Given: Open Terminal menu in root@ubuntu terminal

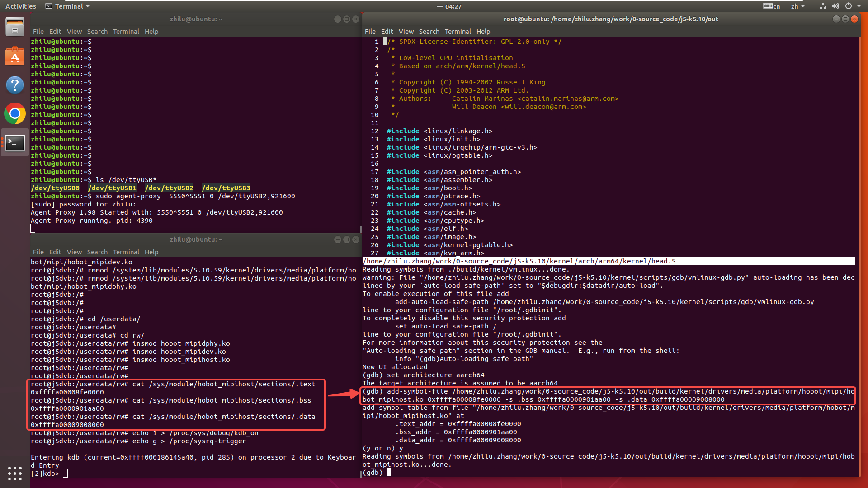Looking at the screenshot, I should pyautogui.click(x=458, y=32).
